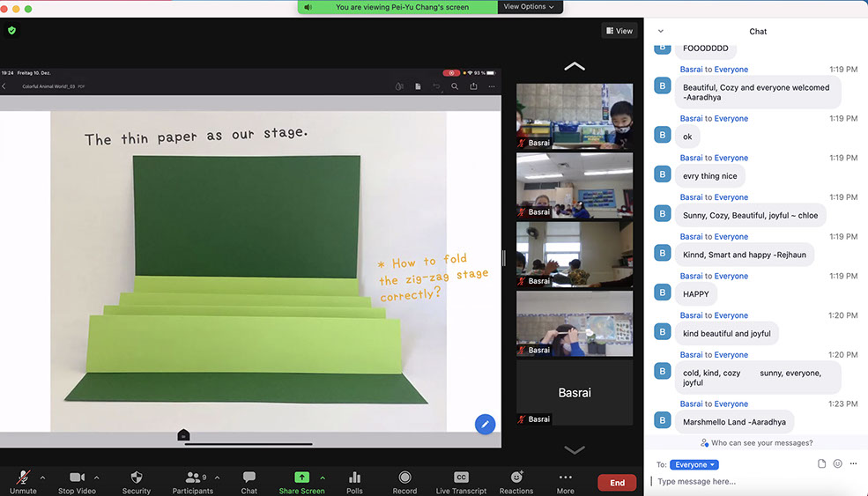Toggle microphone with Unmute button
Viewport: 868px width, 496px height.
(x=23, y=477)
